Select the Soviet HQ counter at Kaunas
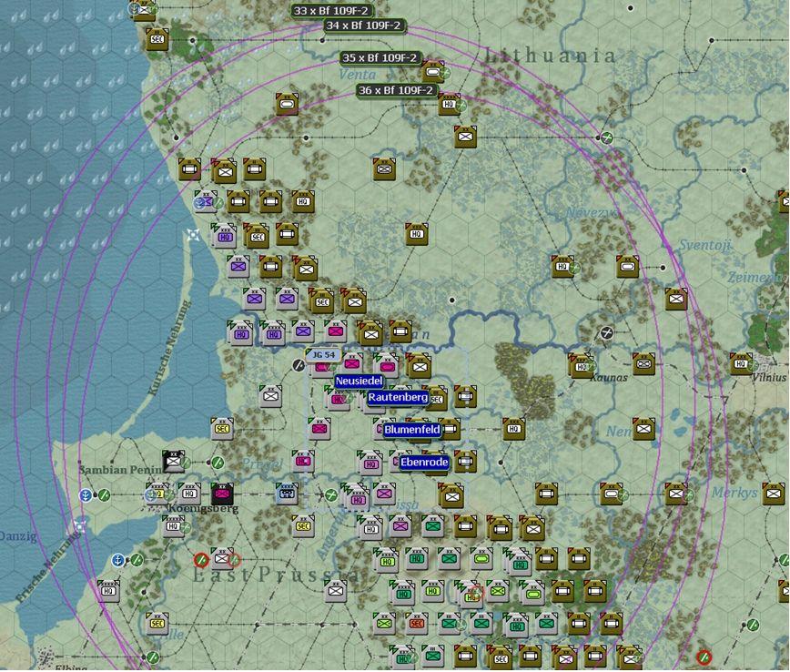790x672 pixels. (x=582, y=366)
